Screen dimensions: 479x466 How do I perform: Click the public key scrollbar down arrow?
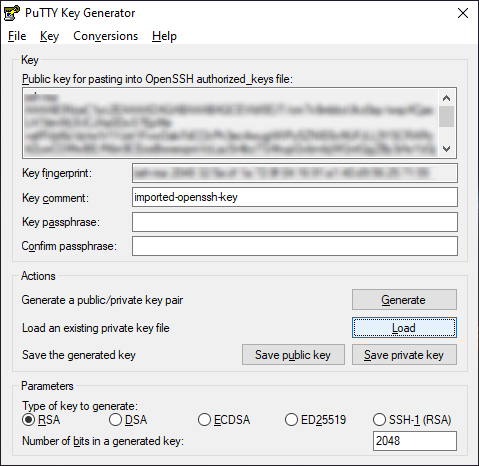click(446, 148)
